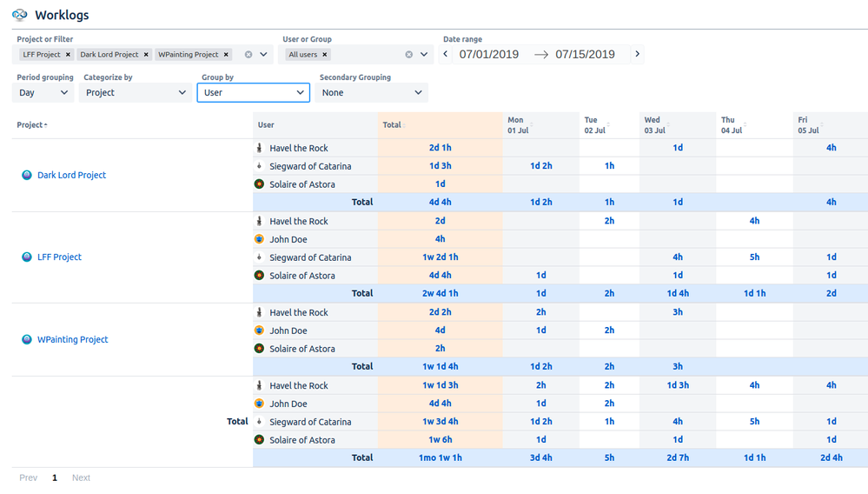Sort by the Project column header
Image resolution: width=868 pixels, height=494 pixels.
coord(32,125)
